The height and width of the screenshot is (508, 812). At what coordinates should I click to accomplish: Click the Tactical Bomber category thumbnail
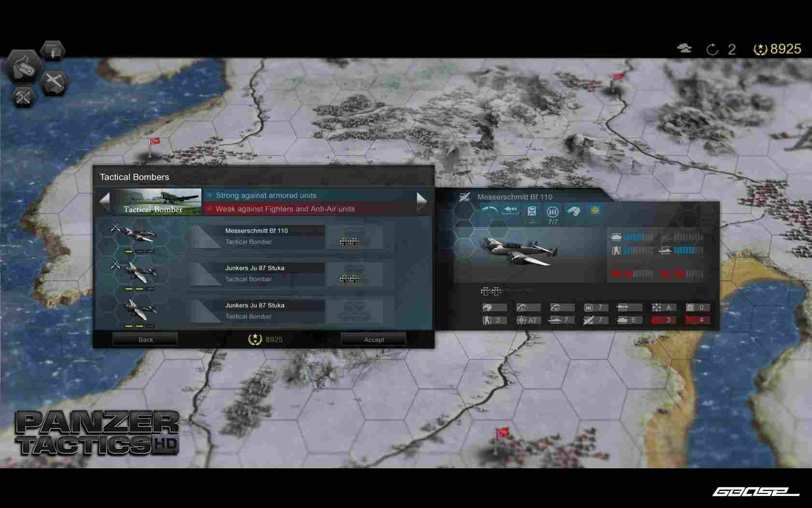click(159, 201)
